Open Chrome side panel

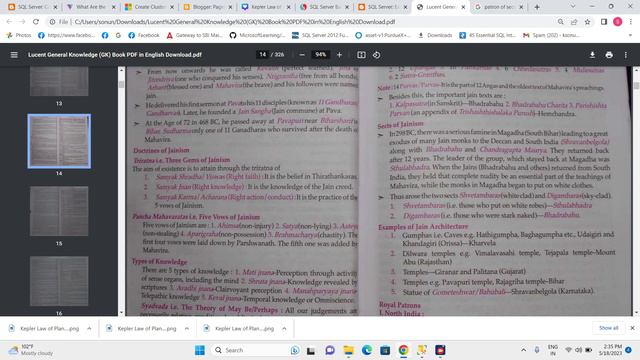[604, 22]
